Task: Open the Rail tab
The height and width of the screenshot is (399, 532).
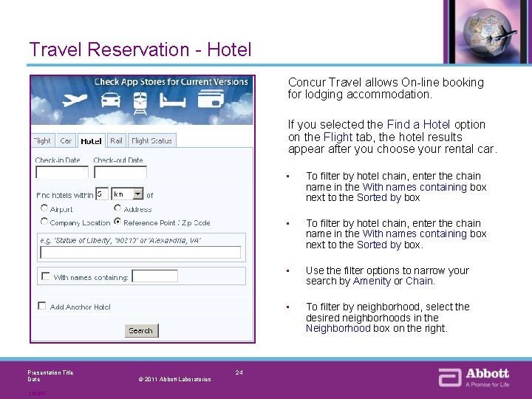Action: point(116,140)
